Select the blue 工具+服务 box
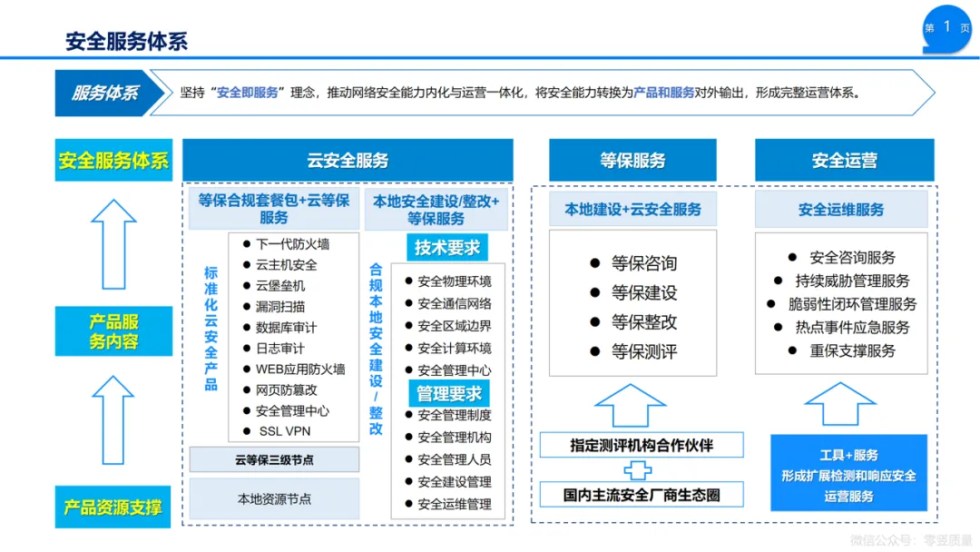The height and width of the screenshot is (552, 980). 848,473
